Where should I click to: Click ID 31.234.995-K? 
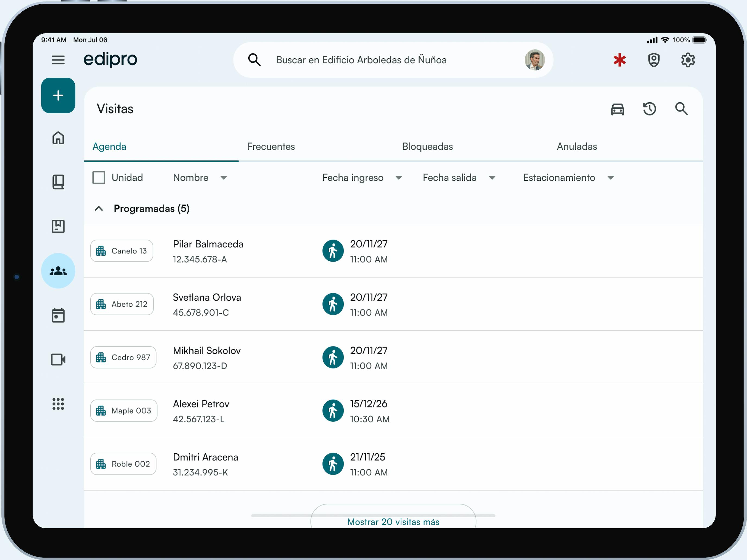pyautogui.click(x=200, y=472)
